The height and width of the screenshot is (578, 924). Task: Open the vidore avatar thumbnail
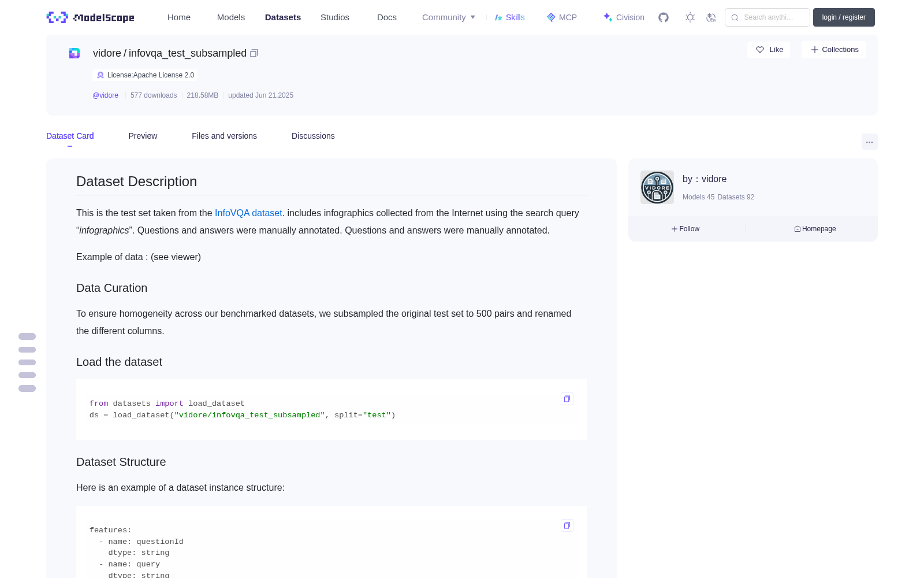657,187
